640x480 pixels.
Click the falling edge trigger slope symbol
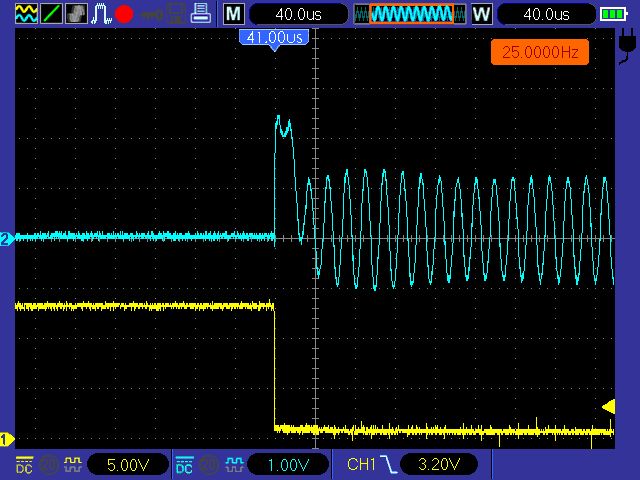390,465
